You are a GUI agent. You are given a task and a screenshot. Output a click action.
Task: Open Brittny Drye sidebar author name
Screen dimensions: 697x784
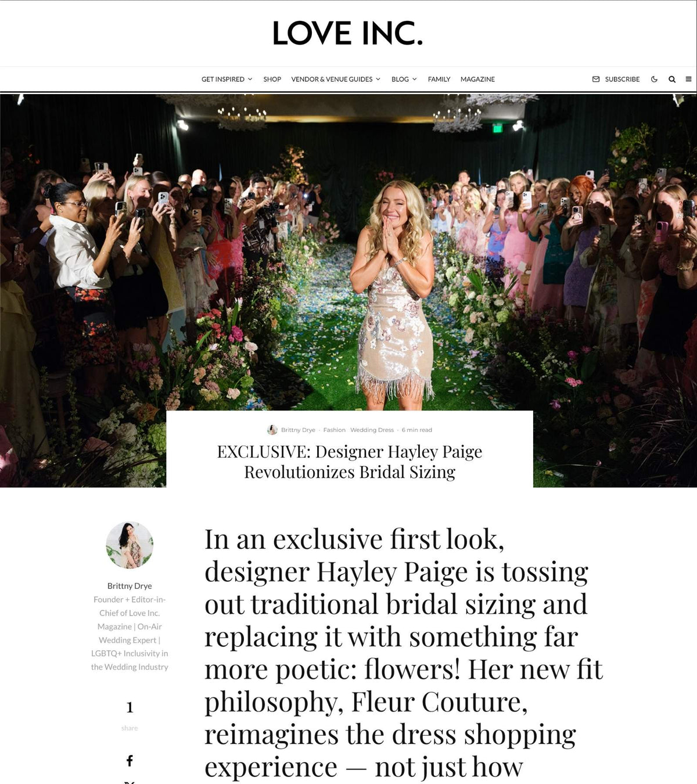(130, 585)
